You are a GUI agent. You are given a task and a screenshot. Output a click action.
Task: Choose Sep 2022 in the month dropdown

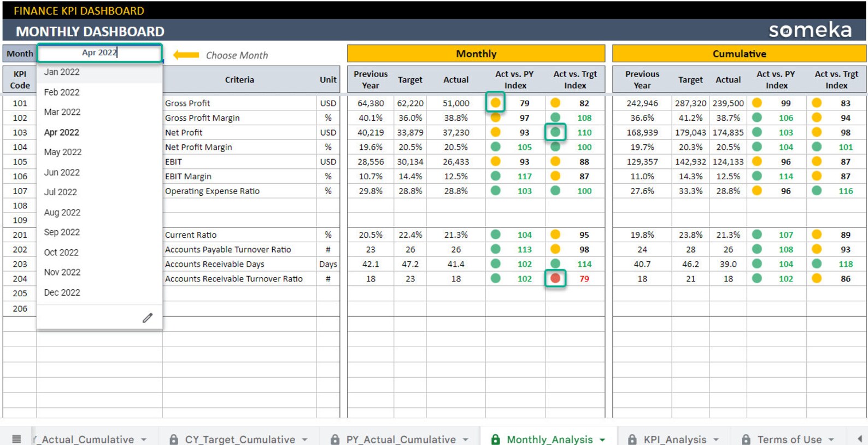click(99, 232)
